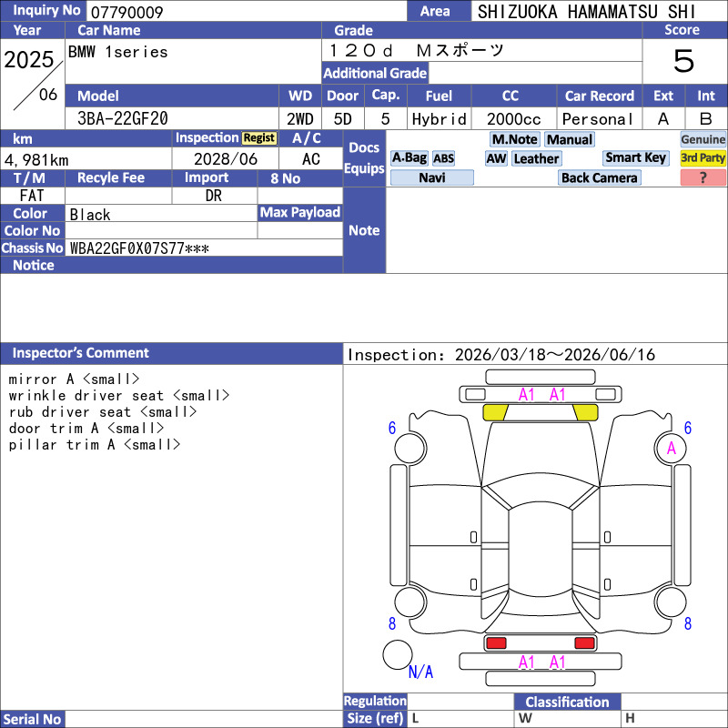Viewport: 728px width, 728px height.
Task: Toggle the ABS equipment badge
Action: 443,158
